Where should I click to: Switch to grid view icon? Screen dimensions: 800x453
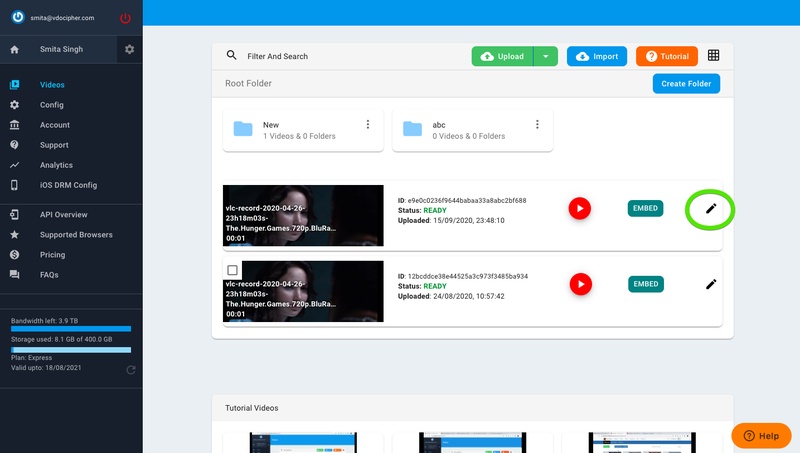[x=713, y=56]
